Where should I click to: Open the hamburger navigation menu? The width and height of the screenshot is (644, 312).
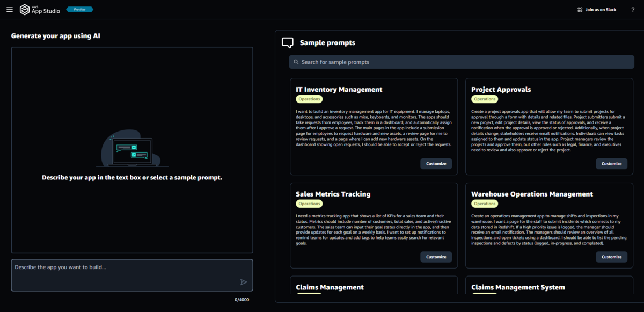(x=9, y=10)
